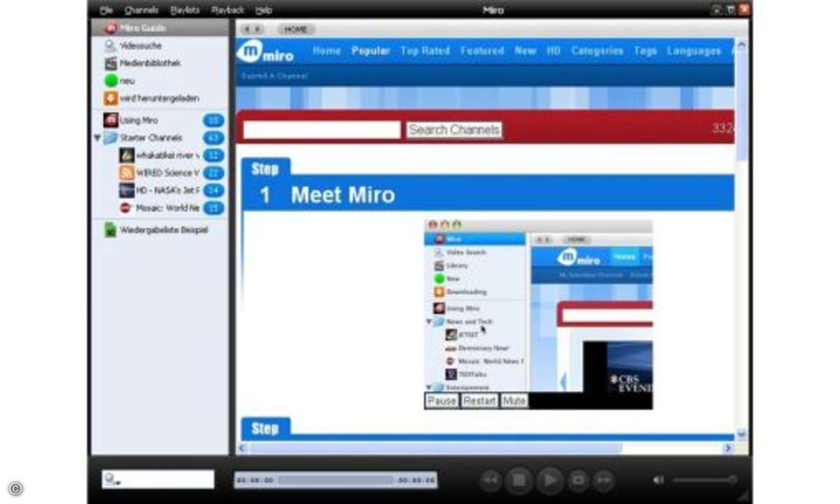840x504 pixels.
Task: Open the HD tab
Action: click(554, 51)
